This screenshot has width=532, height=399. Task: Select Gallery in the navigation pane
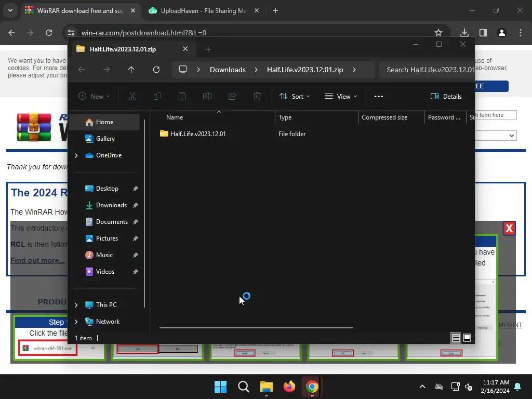click(x=104, y=138)
